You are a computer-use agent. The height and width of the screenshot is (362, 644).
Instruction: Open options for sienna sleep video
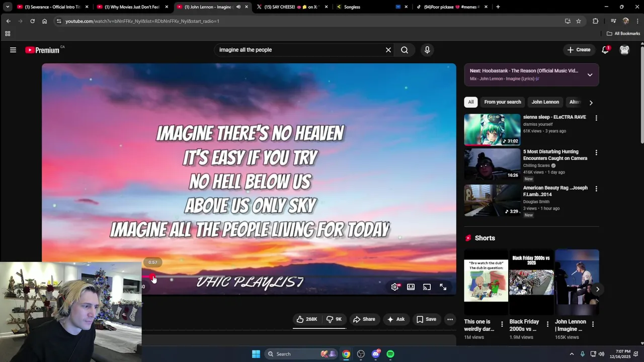coord(596,118)
